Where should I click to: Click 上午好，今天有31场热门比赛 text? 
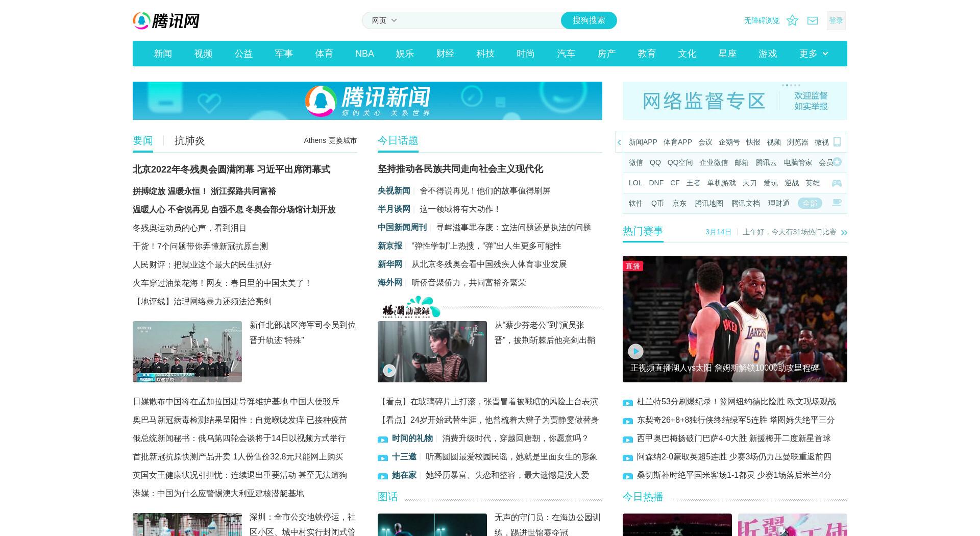[790, 232]
